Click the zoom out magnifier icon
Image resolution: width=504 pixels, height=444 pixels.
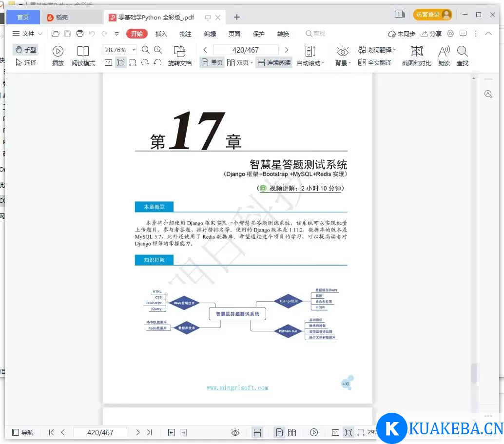[146, 50]
